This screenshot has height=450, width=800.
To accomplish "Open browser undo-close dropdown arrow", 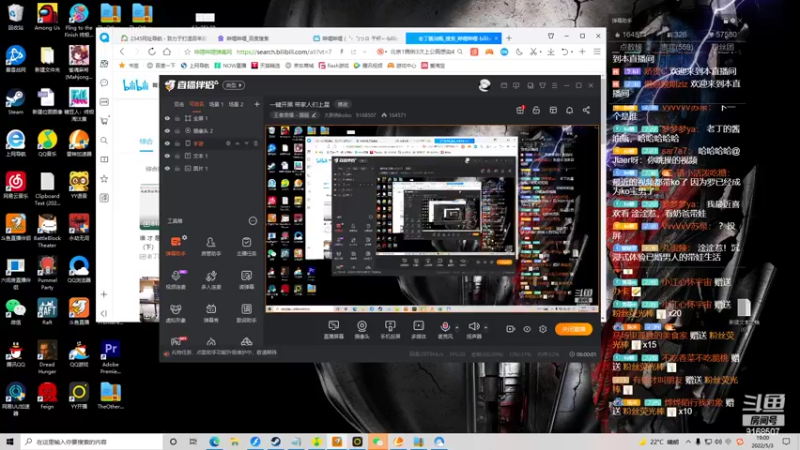I will click(x=571, y=52).
